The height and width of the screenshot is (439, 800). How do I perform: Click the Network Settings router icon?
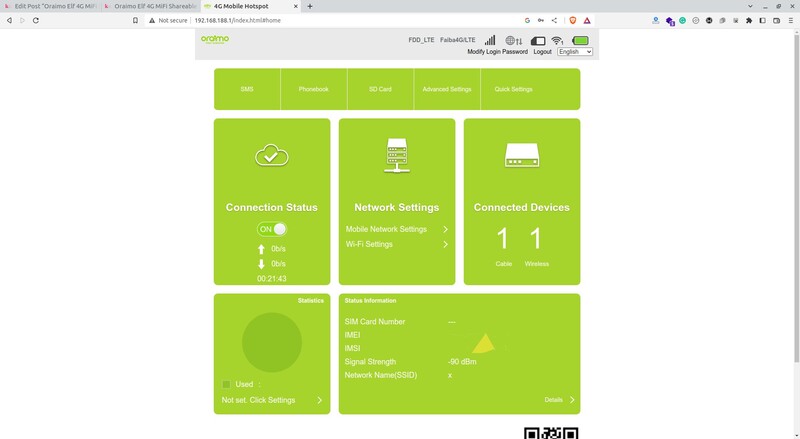tap(397, 155)
